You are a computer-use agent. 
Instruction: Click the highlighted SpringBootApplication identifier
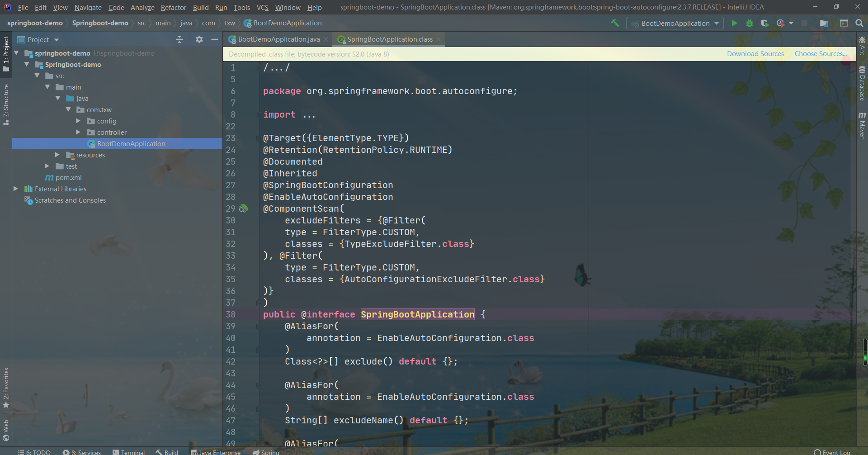pos(417,314)
